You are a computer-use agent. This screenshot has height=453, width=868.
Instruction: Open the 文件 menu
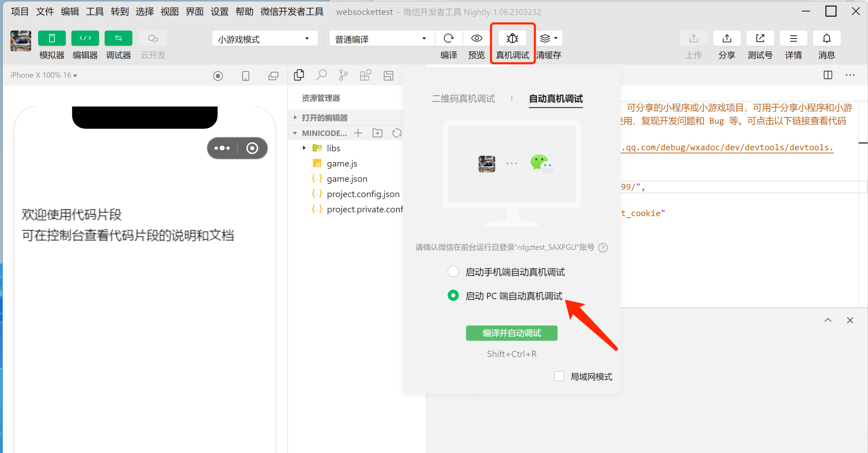point(45,12)
